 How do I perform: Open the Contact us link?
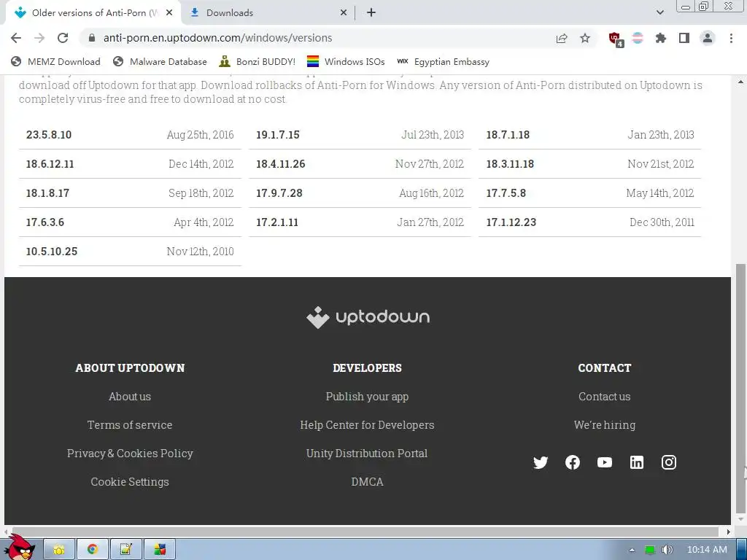pos(605,396)
